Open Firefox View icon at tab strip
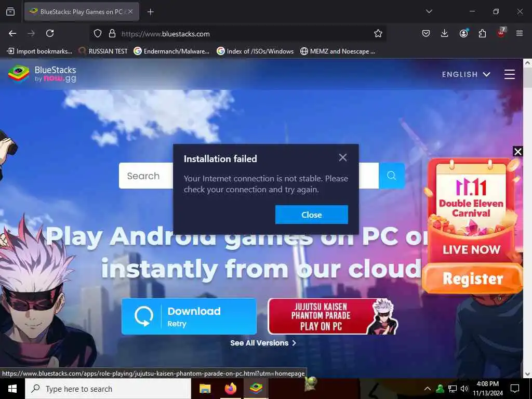The image size is (532, 399). tap(10, 11)
